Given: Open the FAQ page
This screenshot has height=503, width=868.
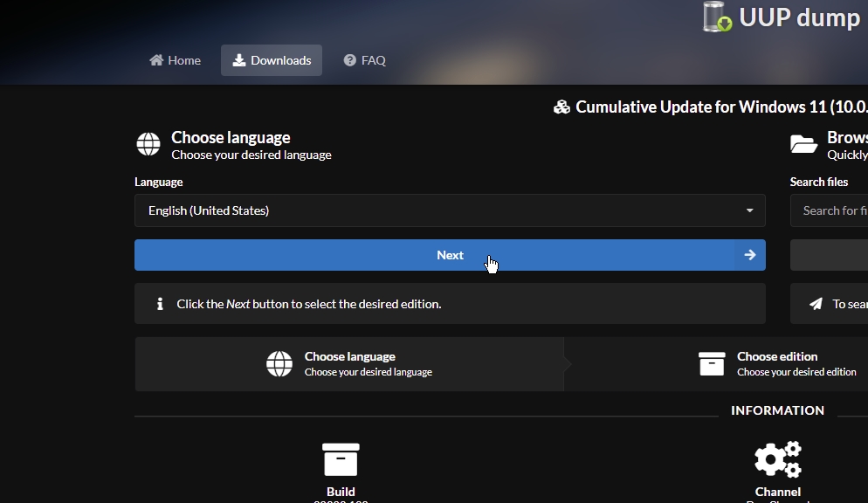Looking at the screenshot, I should pyautogui.click(x=364, y=60).
